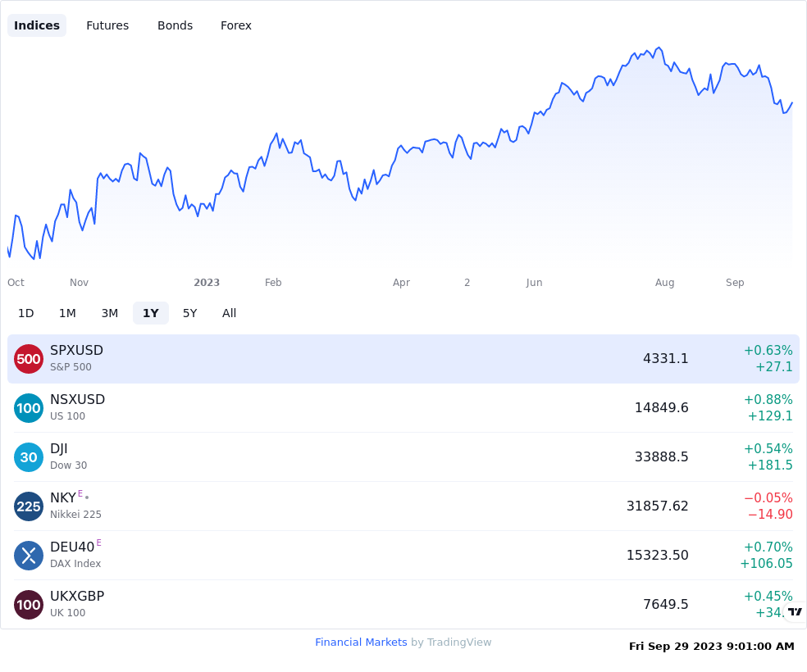Click the +0.63% change for SPXUSD

pyautogui.click(x=768, y=351)
